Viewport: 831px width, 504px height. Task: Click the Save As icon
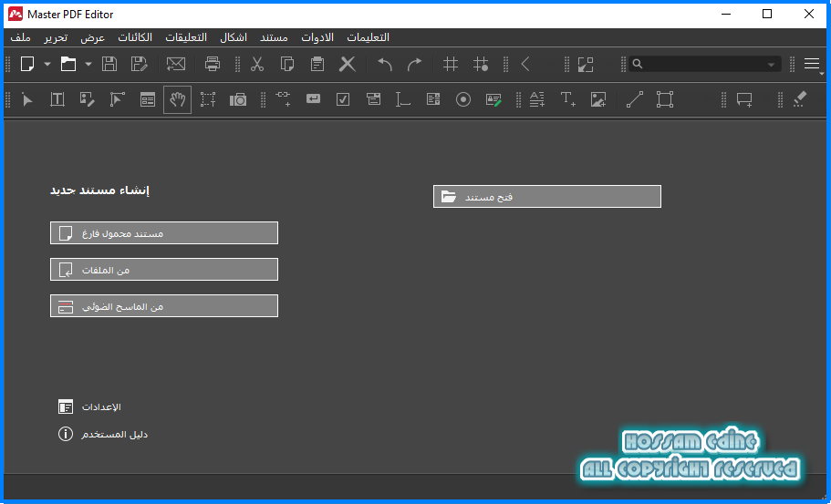pos(139,64)
